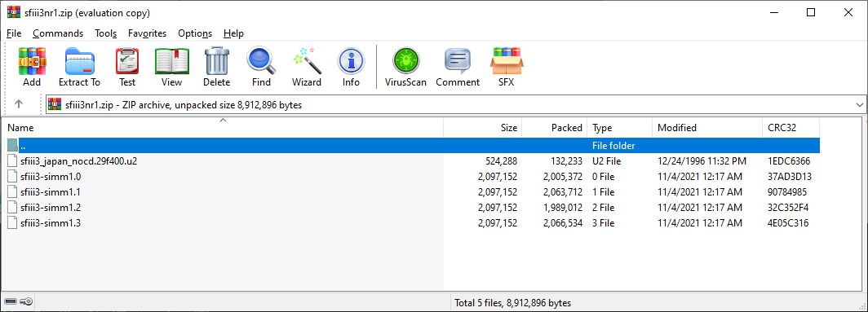The image size is (868, 312).
Task: Maximize the WinRAR window
Action: (x=810, y=13)
